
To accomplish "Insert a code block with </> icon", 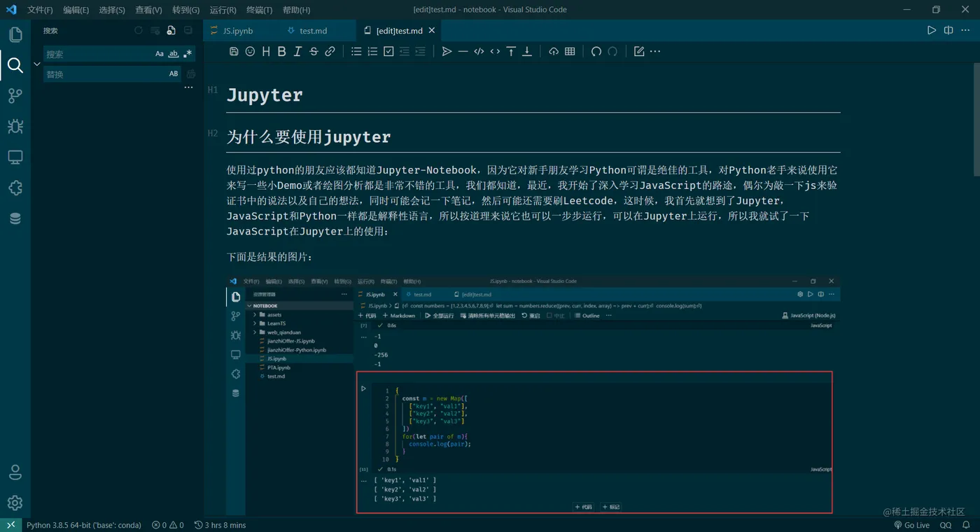I will tap(479, 51).
